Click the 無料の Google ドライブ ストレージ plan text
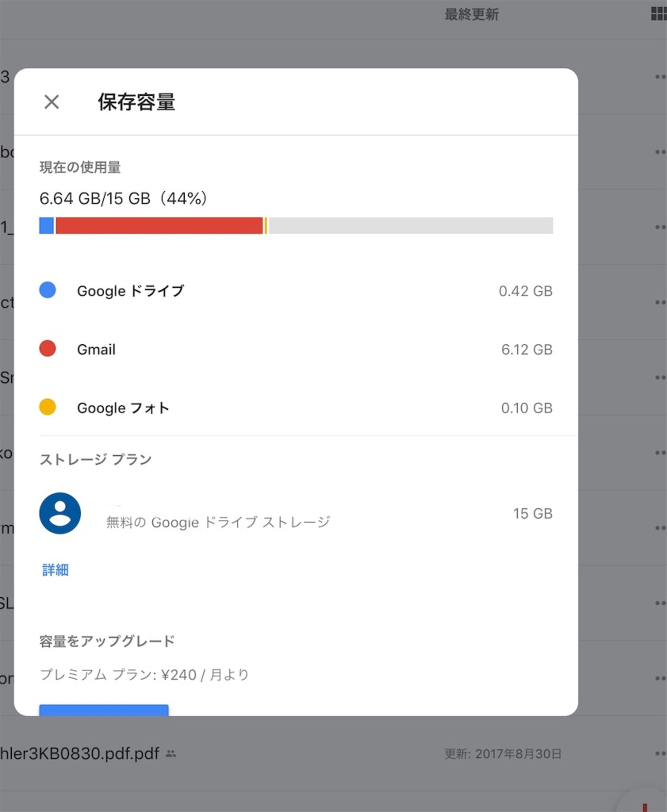The image size is (667, 812). tap(218, 522)
